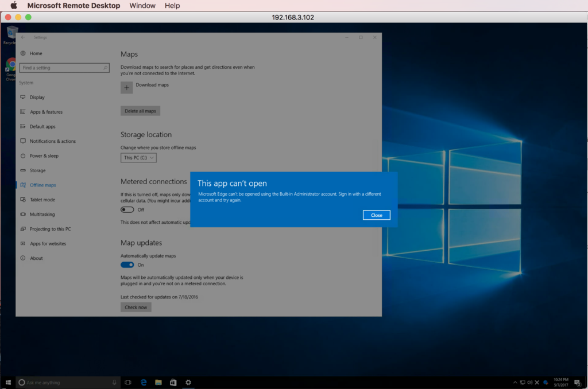Click the Windows Start button
588x389 pixels.
coord(8,382)
